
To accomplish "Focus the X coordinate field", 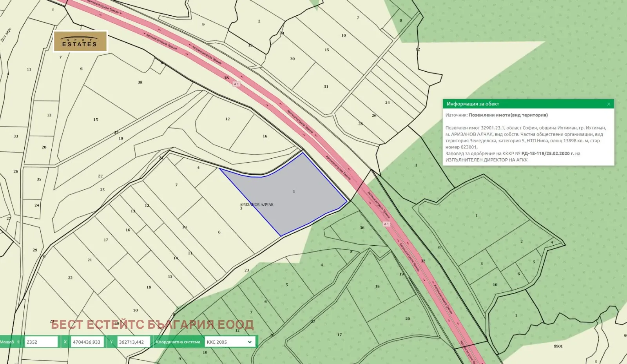I will (87, 342).
